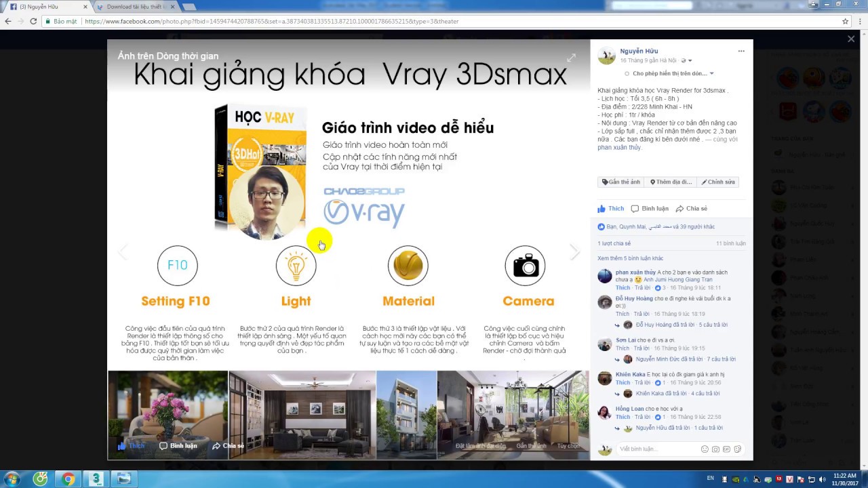Click 'Gắn thẻ ảnh' tag photo button

pos(621,182)
